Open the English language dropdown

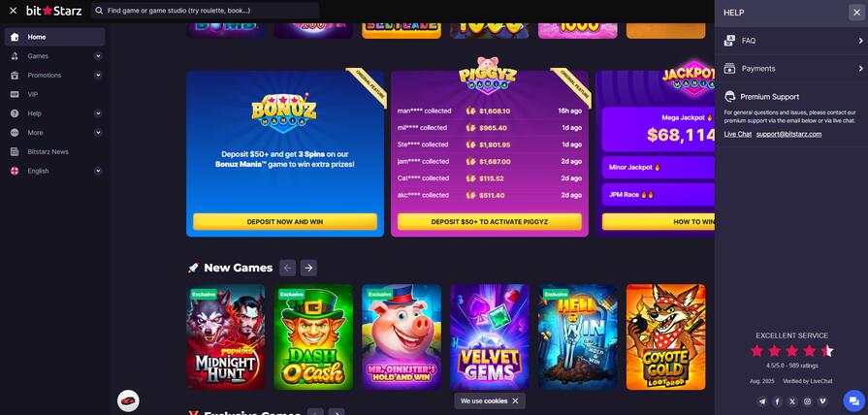[54, 171]
